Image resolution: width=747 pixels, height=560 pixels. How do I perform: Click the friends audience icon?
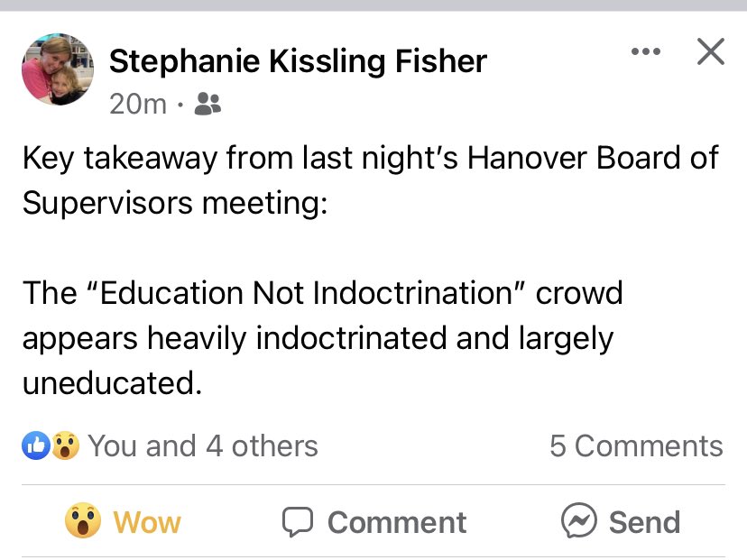pos(207,105)
